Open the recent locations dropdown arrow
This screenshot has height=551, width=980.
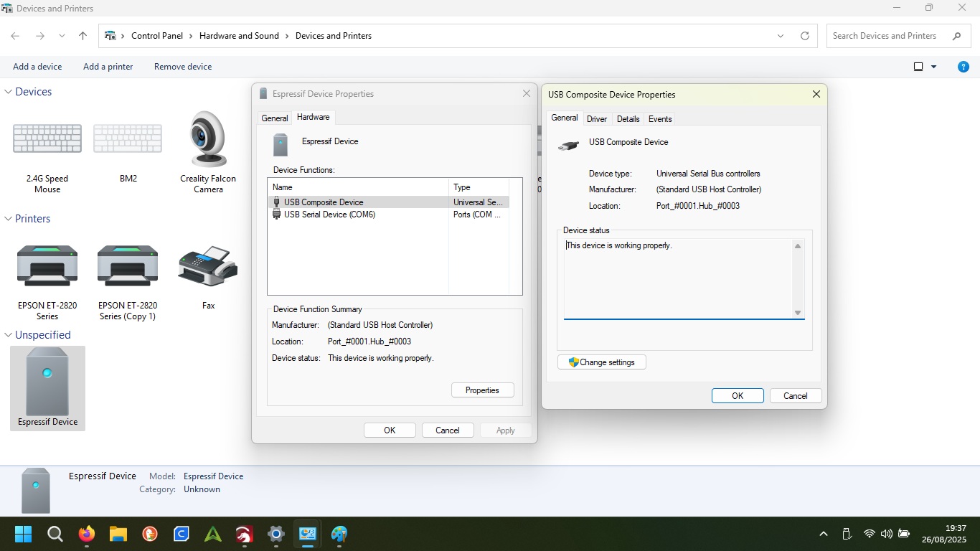point(62,36)
